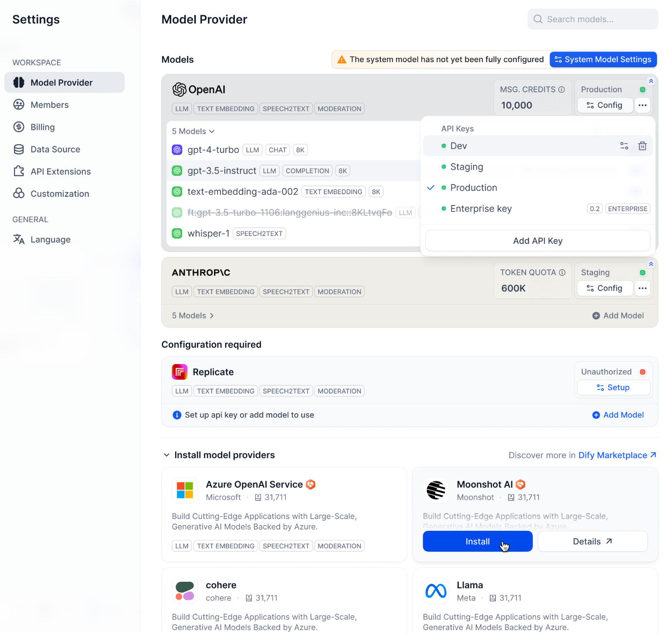Go to Members in the sidebar

coord(49,105)
